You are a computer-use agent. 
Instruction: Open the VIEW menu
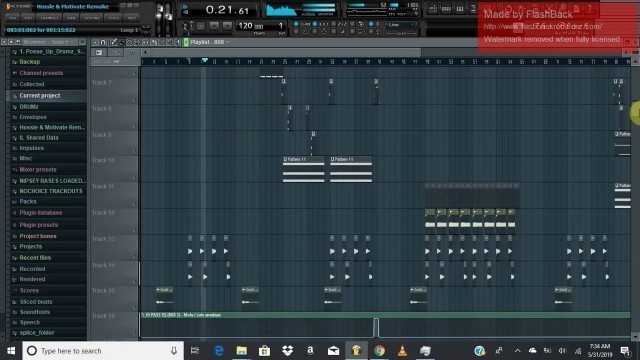(x=71, y=18)
